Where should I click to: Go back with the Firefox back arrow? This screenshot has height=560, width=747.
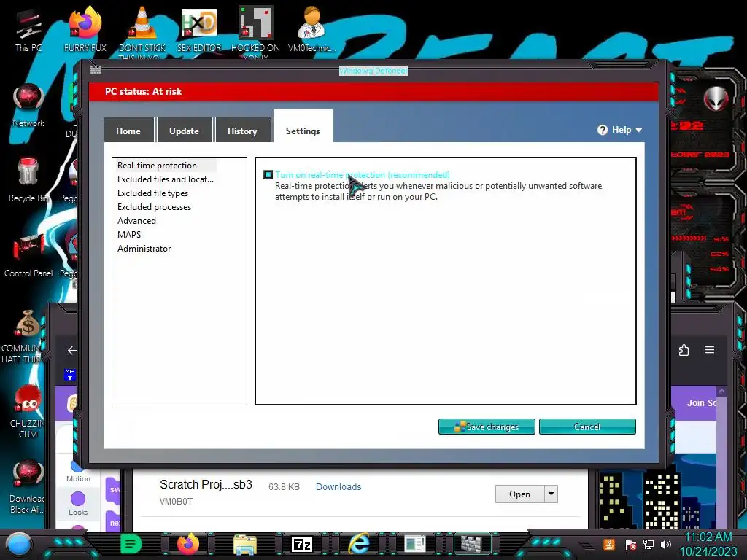point(71,351)
